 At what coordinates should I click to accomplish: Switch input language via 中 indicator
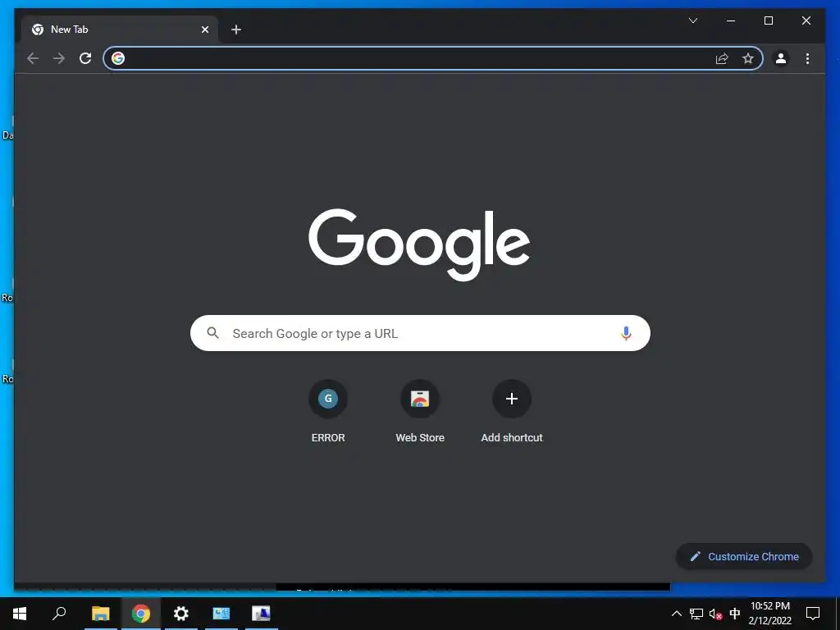click(x=735, y=614)
